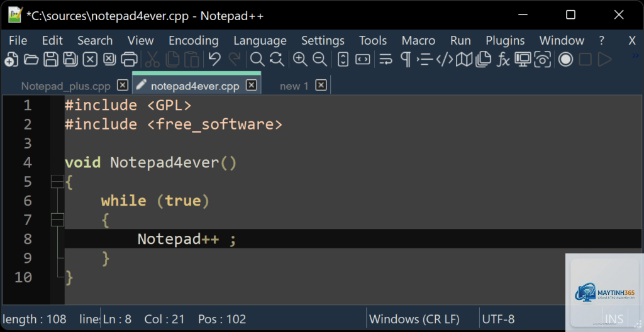The image size is (644, 332).
Task: Toggle Show All Characters pilcrow icon
Action: (x=406, y=60)
